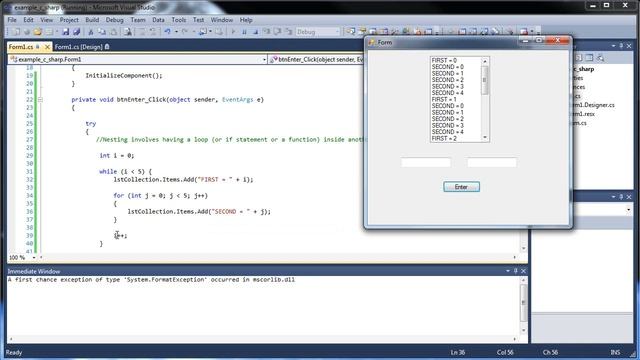Open the Help menu
Screen dimensions: 640x360
click(x=246, y=20)
